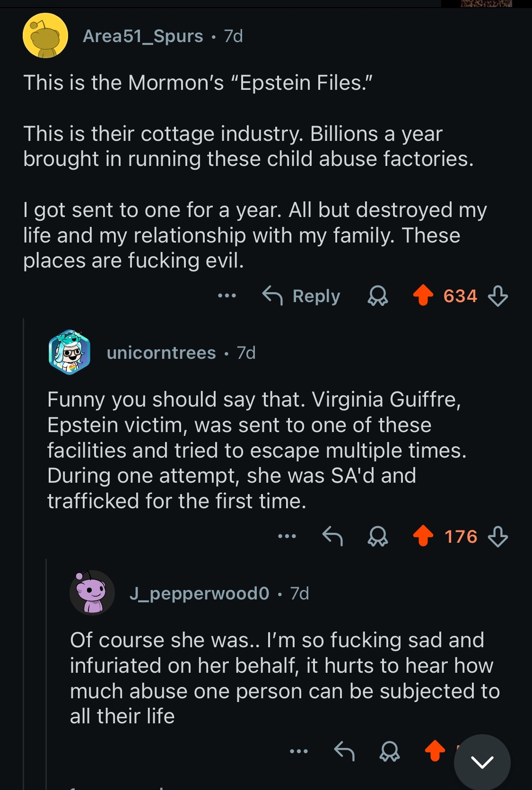Open unicorntrees user profile

[161, 353]
